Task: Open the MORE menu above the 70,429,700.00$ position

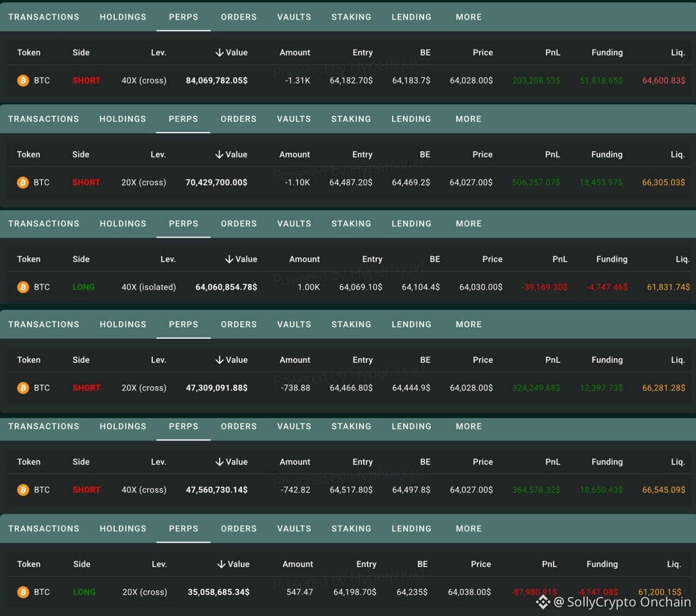Action: point(469,119)
